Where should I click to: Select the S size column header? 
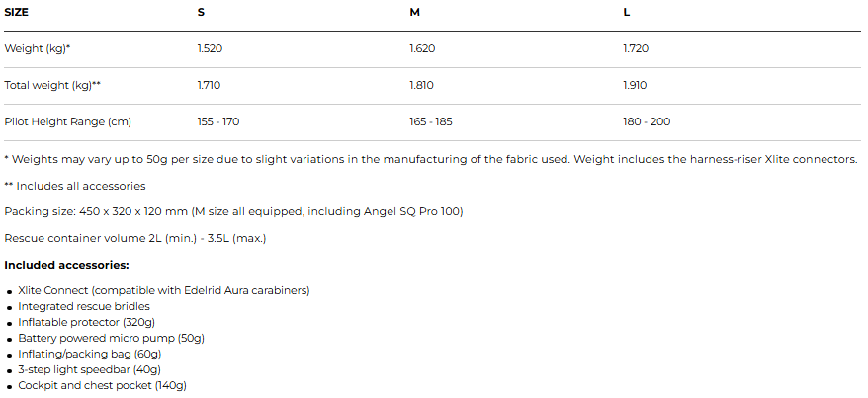(201, 12)
